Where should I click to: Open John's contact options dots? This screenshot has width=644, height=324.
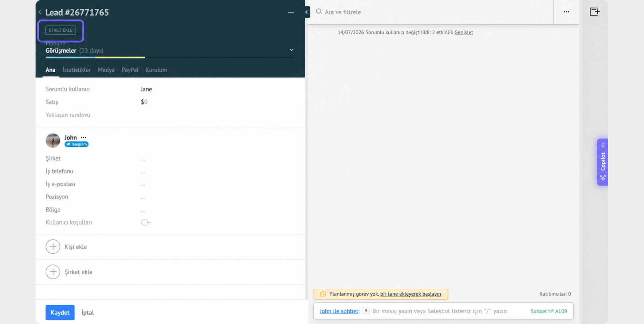[83, 137]
